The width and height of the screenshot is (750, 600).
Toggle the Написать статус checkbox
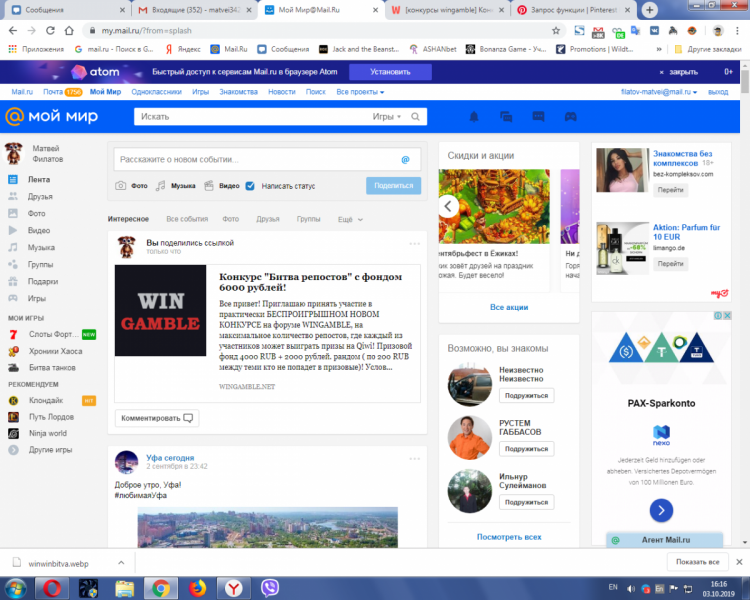pyautogui.click(x=250, y=186)
